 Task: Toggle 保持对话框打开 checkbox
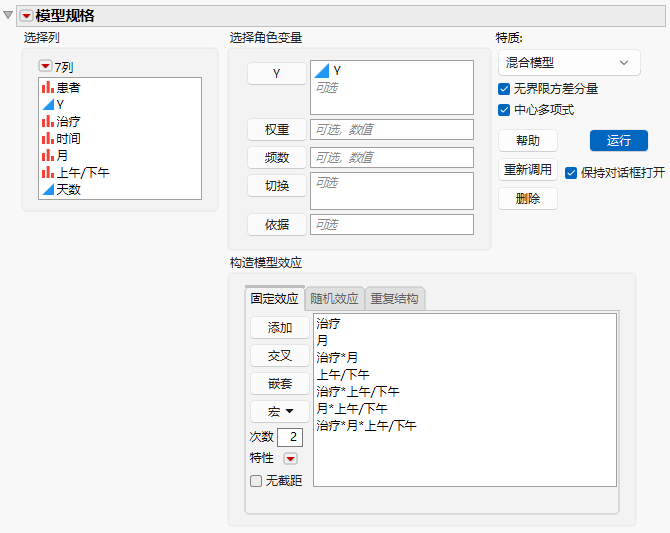tap(571, 173)
